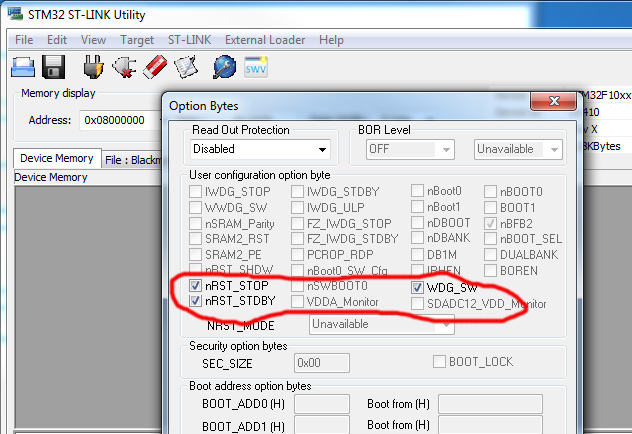Viewport: 632px width, 434px height.
Task: Close the Option Bytes dialog
Action: tap(554, 101)
